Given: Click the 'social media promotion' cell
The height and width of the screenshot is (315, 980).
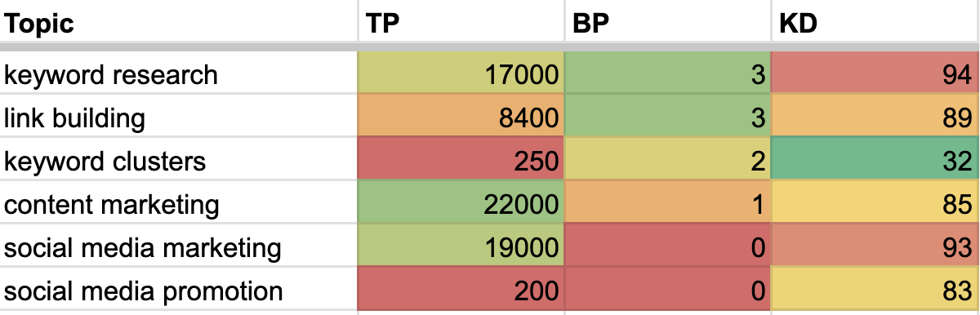Looking at the screenshot, I should (179, 291).
